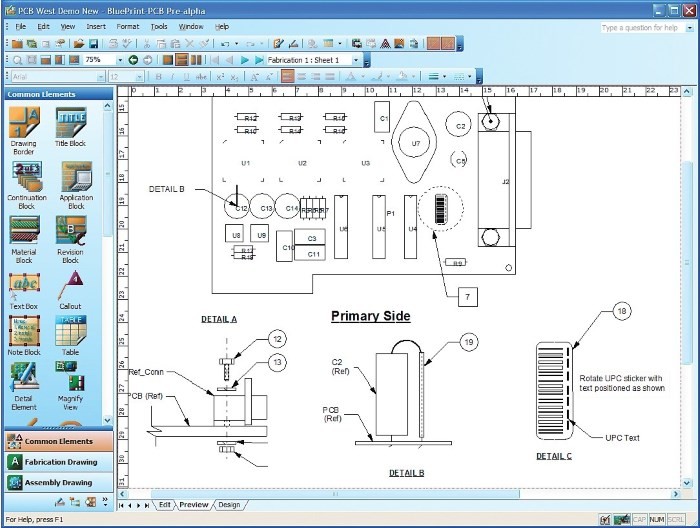Select the Drawing Border element
The width and height of the screenshot is (700, 528).
coord(24,125)
